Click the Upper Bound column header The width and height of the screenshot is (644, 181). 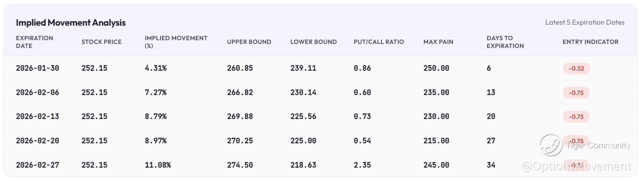pyautogui.click(x=249, y=42)
